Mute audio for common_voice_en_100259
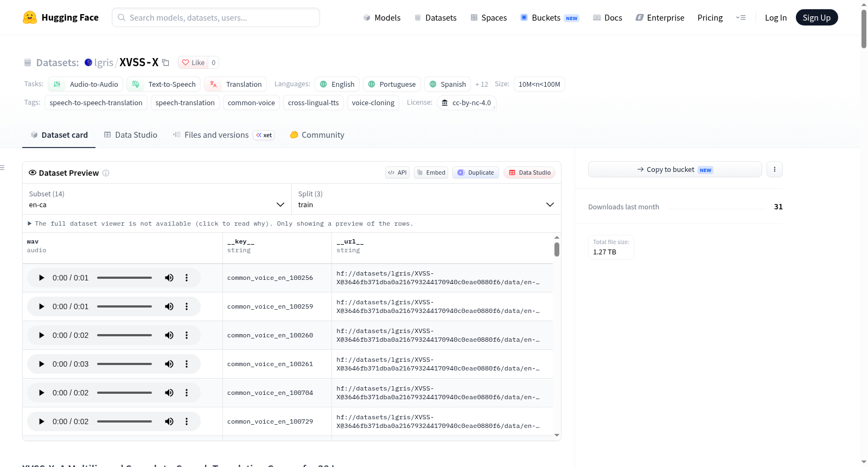868x467 pixels. [169, 306]
